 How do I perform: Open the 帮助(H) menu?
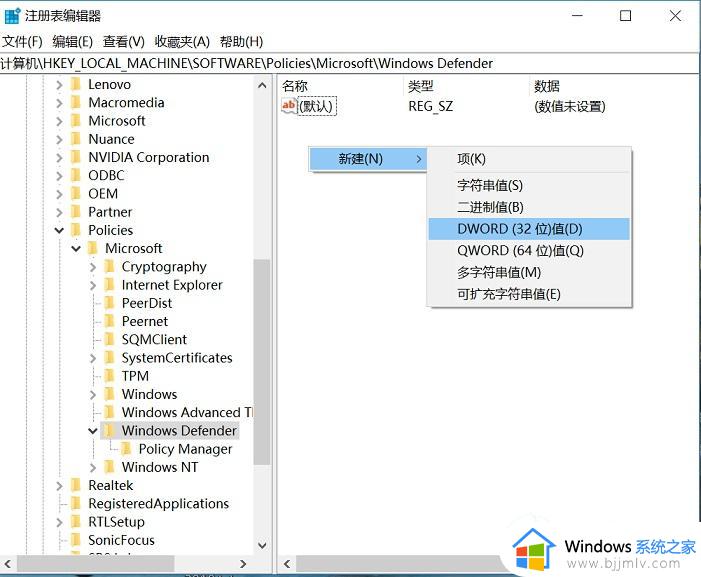[x=241, y=42]
